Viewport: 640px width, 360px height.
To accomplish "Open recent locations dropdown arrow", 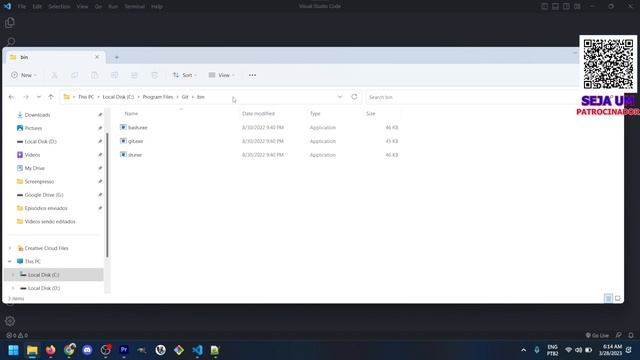I will 39,97.
